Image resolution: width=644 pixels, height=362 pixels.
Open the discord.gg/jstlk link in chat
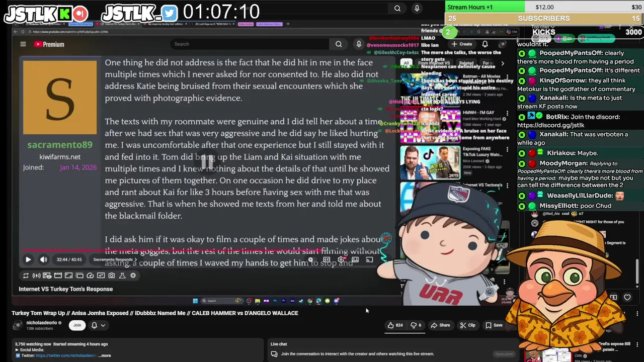(550, 125)
